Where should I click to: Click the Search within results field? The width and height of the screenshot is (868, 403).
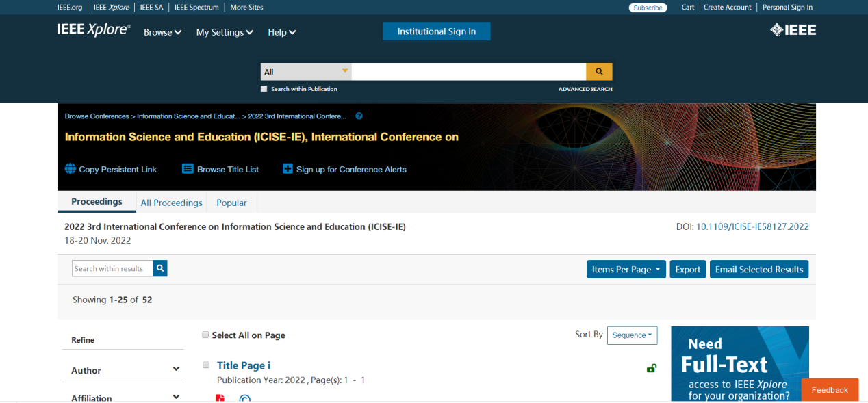point(112,269)
